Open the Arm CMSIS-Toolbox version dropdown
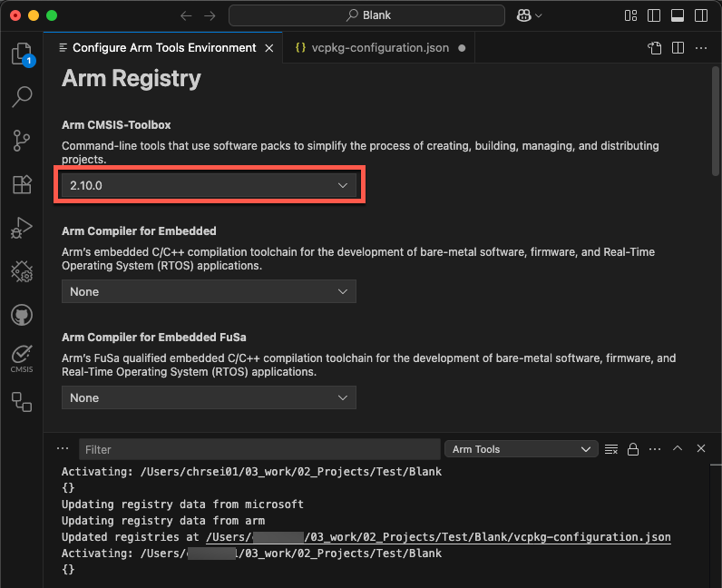This screenshot has width=722, height=588. [x=209, y=185]
